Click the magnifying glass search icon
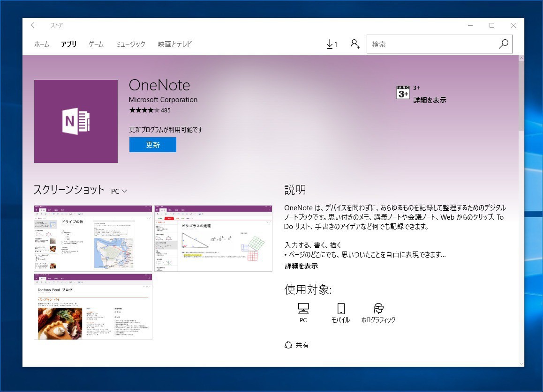 (504, 44)
